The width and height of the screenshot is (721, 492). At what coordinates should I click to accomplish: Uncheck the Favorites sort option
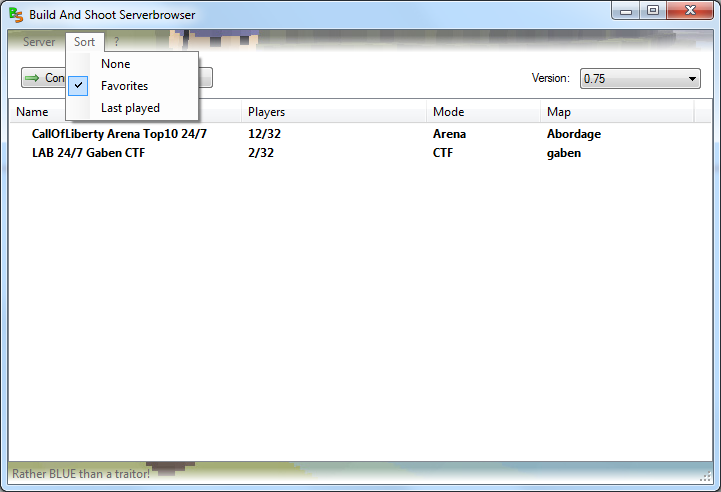pyautogui.click(x=123, y=86)
